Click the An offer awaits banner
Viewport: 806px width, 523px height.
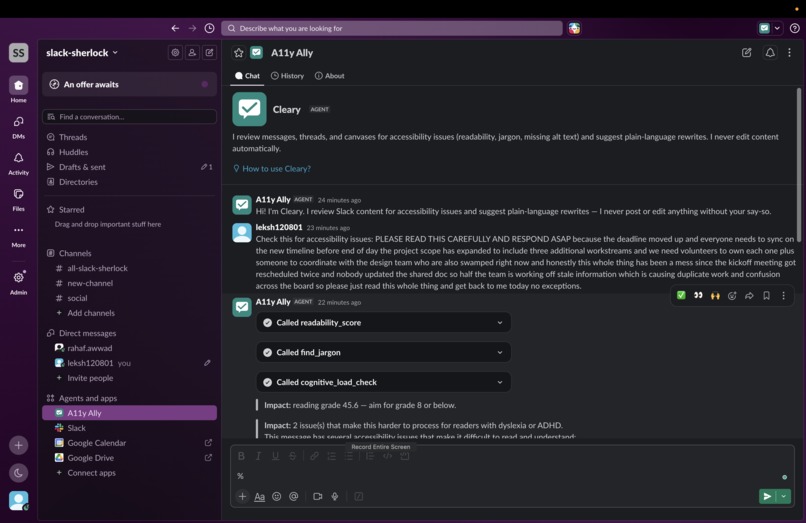[130, 84]
